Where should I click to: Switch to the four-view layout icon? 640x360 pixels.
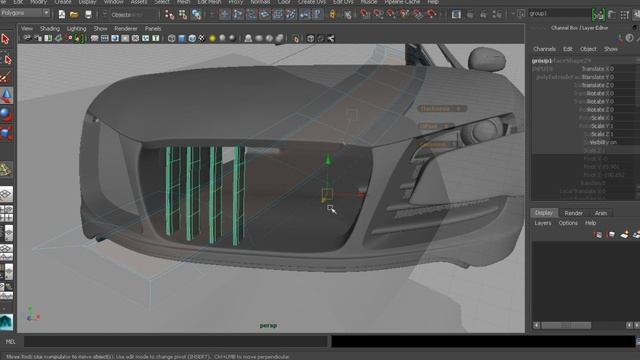point(7,213)
